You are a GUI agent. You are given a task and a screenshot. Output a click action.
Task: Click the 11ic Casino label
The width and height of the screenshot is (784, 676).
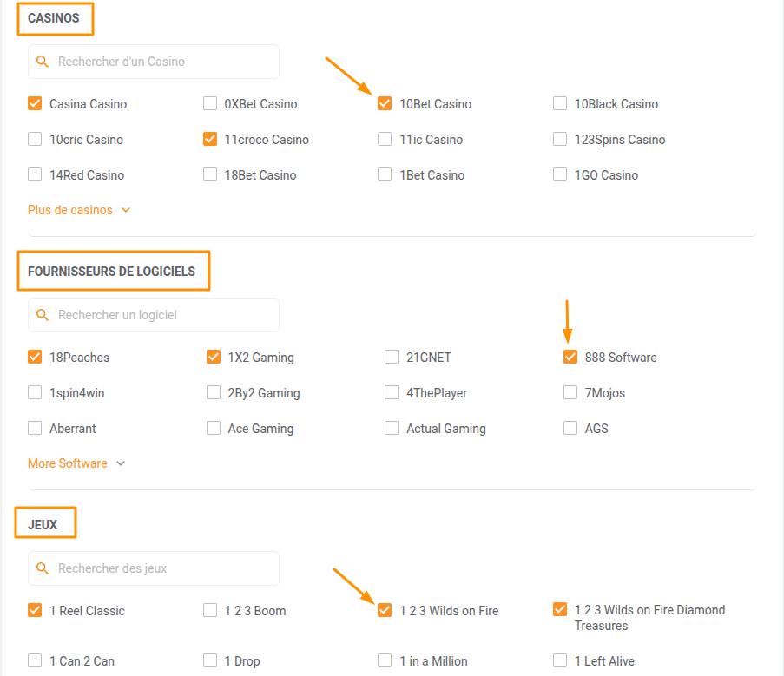tap(431, 140)
